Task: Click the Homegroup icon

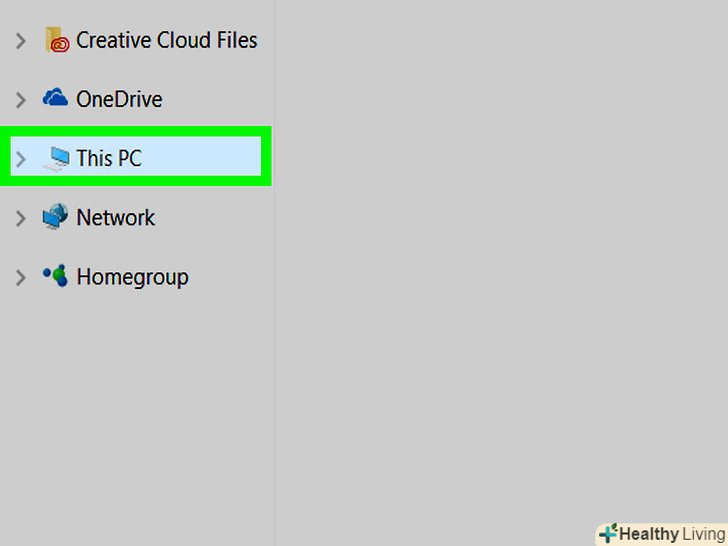Action: [x=56, y=276]
